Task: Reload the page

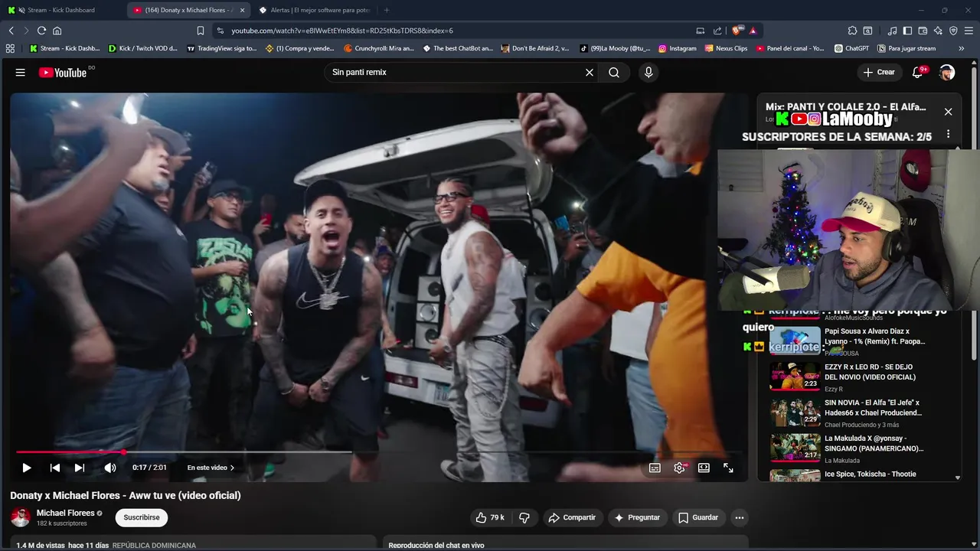Action: point(41,31)
